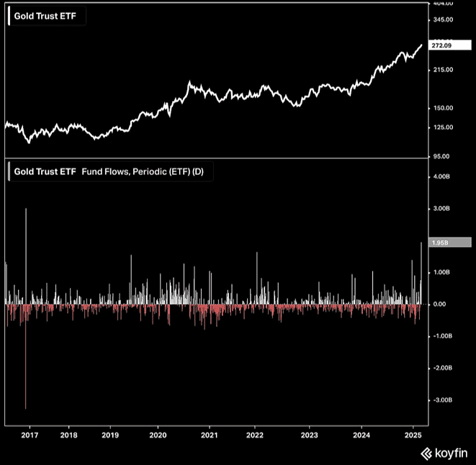476x465 pixels.
Task: Click the 345.00 price axis label
Action: [443, 19]
